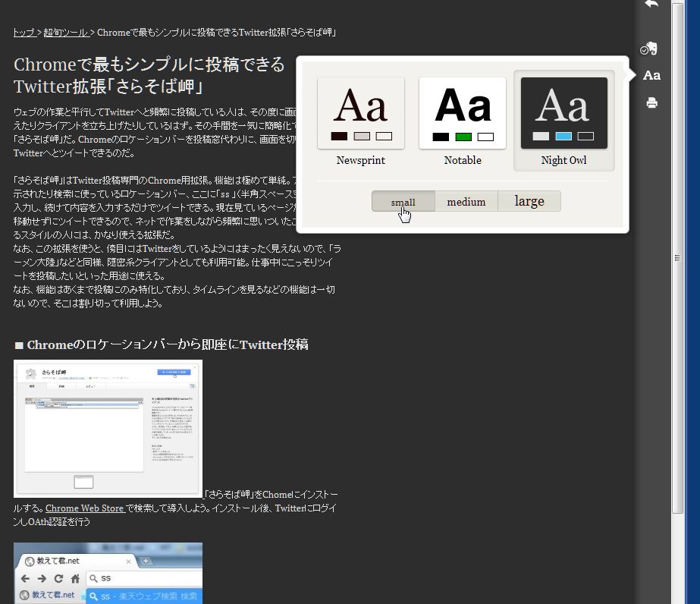The height and width of the screenshot is (604, 700).
Task: Select the Newsprint theme
Action: click(x=361, y=121)
